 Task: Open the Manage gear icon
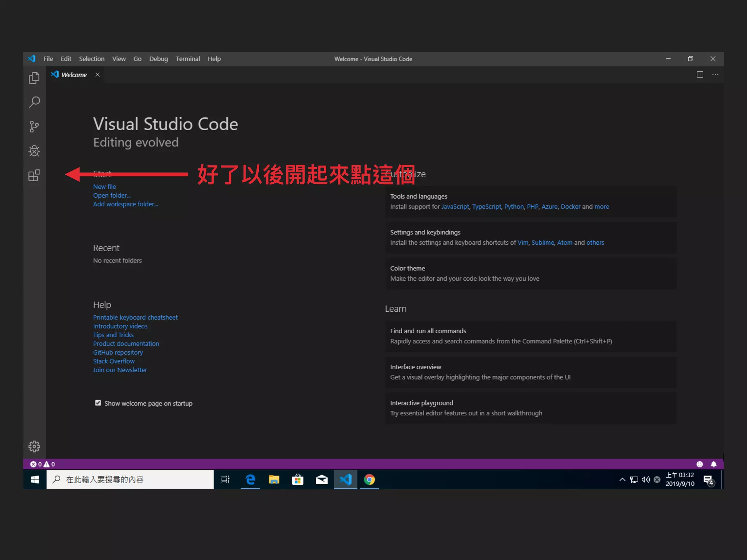tap(34, 446)
